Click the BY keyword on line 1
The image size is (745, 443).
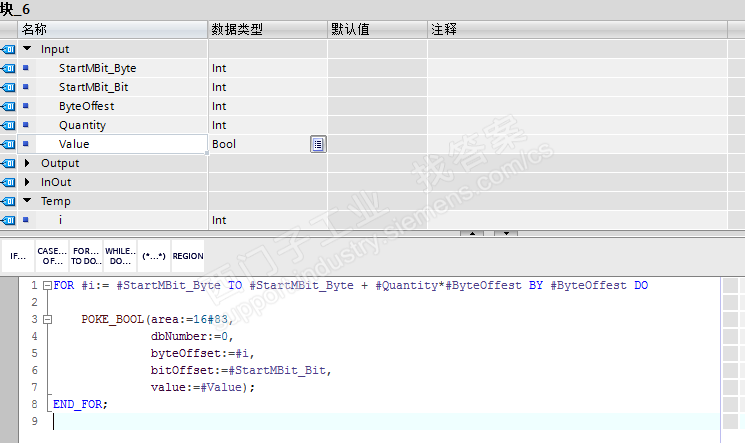click(x=536, y=285)
